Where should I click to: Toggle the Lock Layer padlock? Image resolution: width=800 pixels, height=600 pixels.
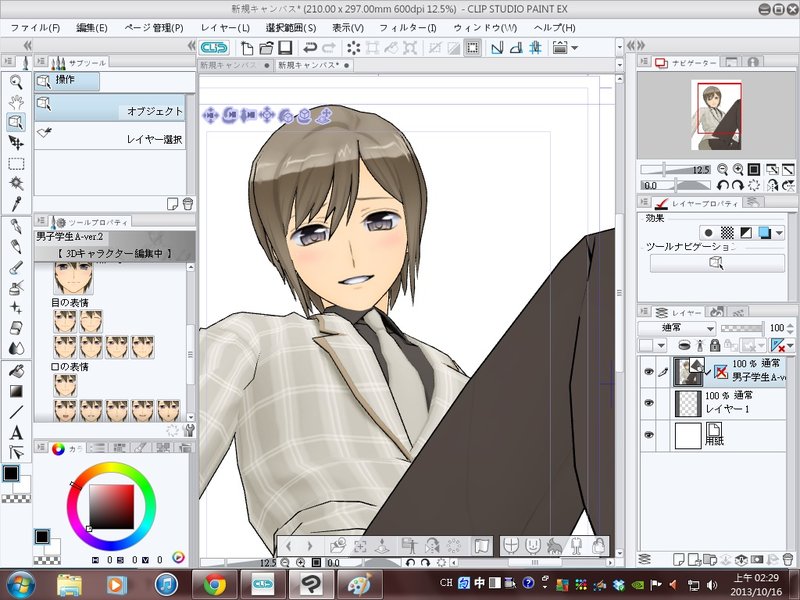pos(715,345)
